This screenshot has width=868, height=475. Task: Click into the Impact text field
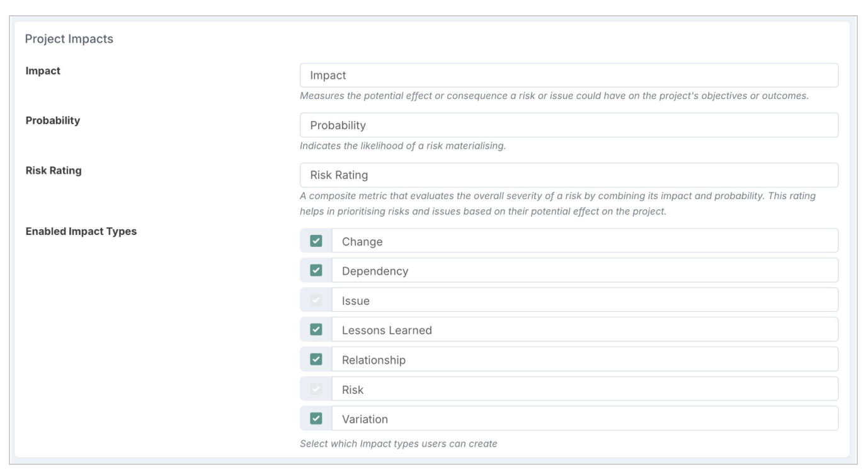[569, 75]
